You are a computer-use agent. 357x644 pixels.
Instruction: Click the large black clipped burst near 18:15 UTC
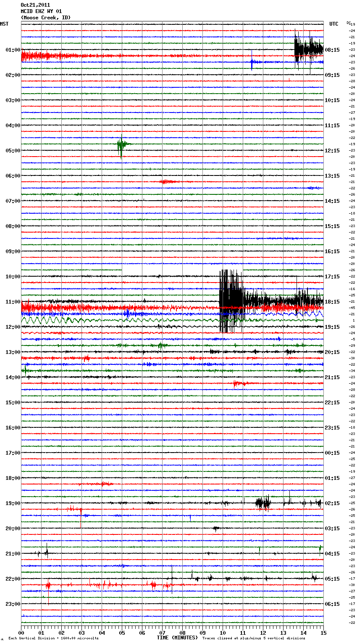pos(231,301)
